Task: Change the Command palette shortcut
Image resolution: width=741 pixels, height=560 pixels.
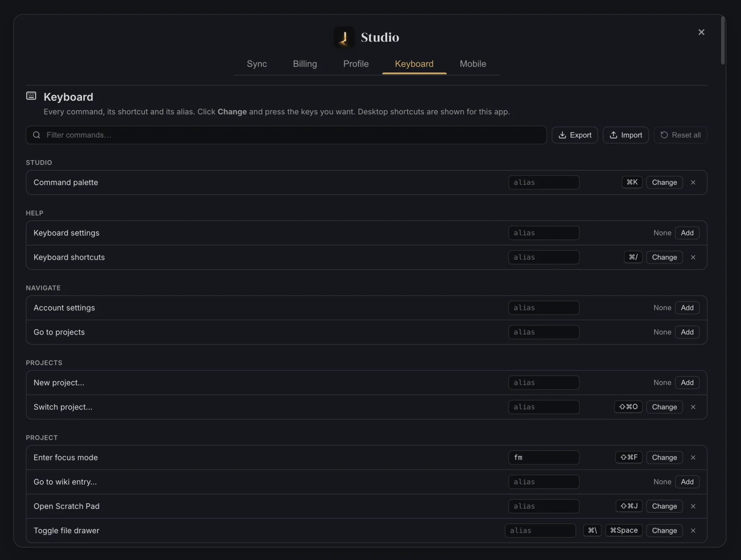Action: tap(664, 182)
